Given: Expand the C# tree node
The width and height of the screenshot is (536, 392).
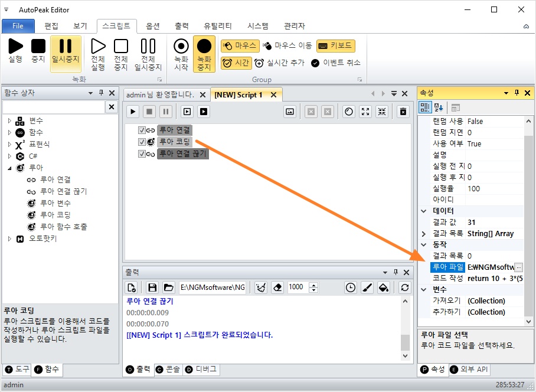Looking at the screenshot, I should click(x=9, y=156).
